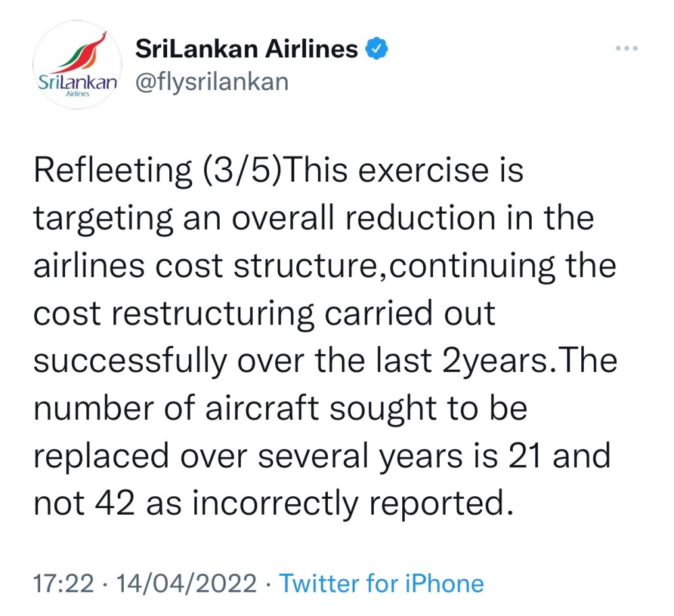Click the word Refleeting in the tweet

[111, 172]
